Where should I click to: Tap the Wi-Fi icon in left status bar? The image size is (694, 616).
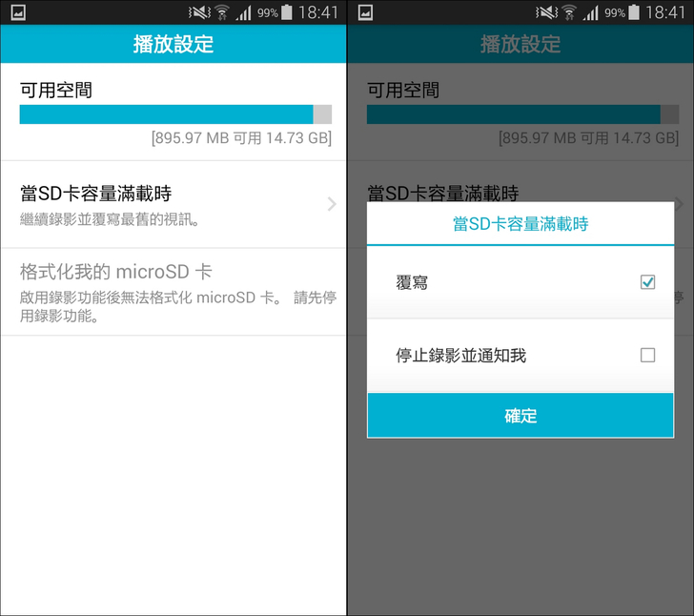click(x=222, y=12)
